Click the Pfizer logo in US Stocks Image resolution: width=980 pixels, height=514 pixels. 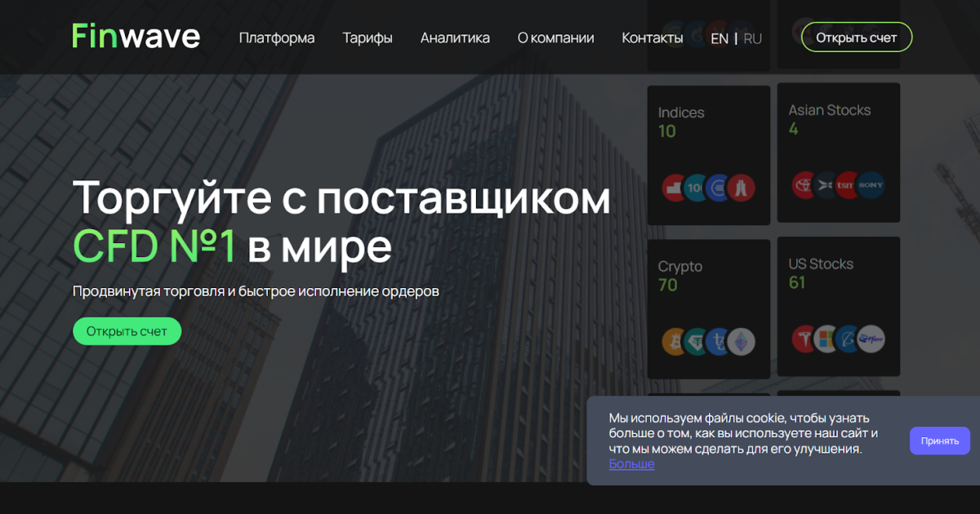[871, 339]
